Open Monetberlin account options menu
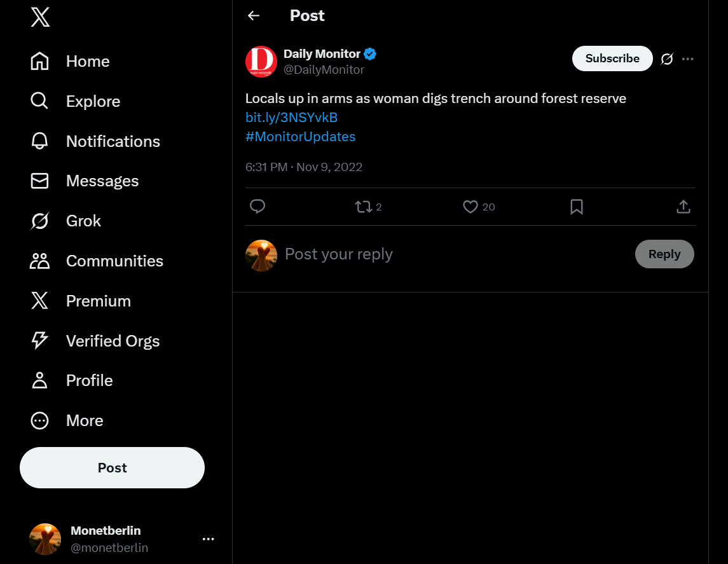Viewport: 728px width, 564px height. [208, 539]
